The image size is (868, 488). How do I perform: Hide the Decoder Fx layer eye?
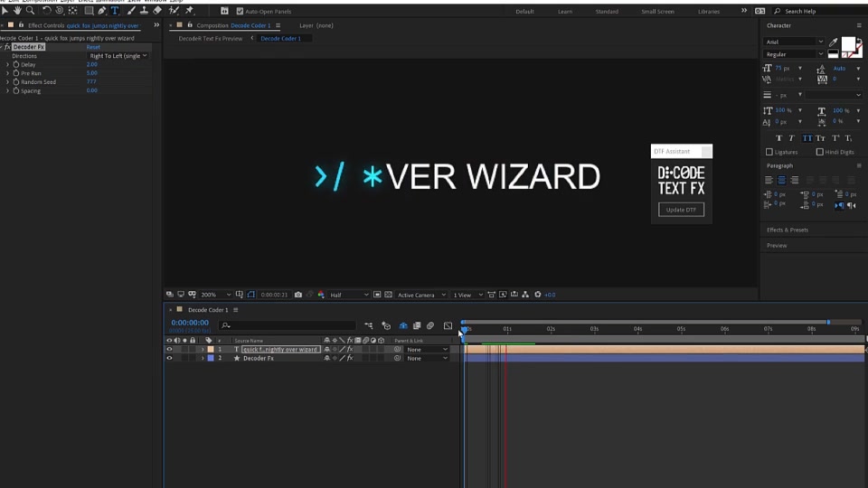[x=169, y=359]
